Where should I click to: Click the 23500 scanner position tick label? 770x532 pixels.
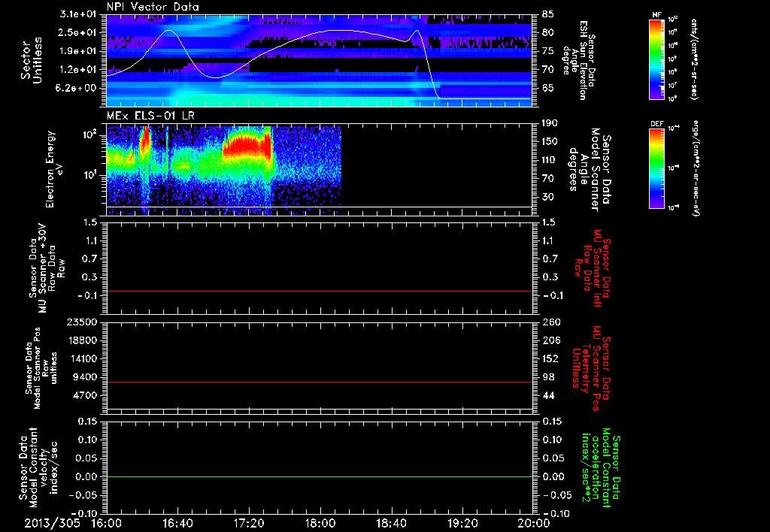coord(82,322)
